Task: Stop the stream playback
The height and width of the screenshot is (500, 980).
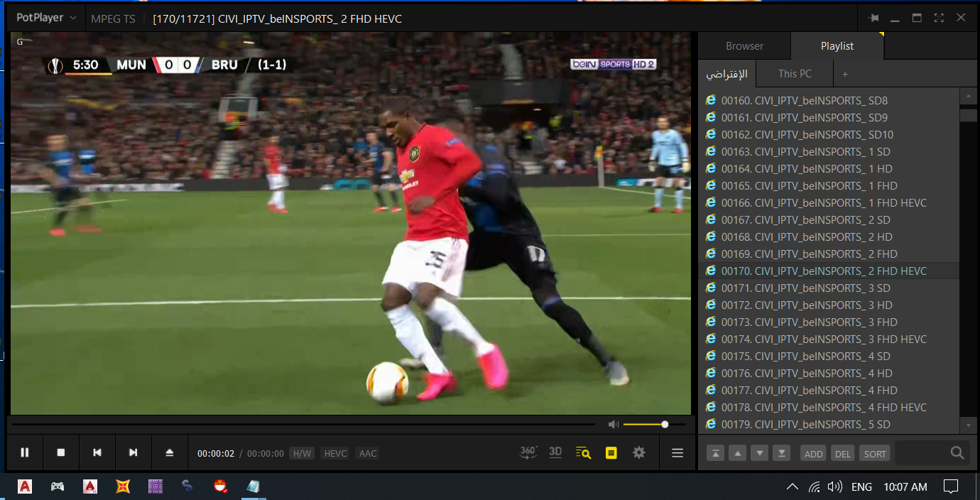Action: tap(61, 452)
